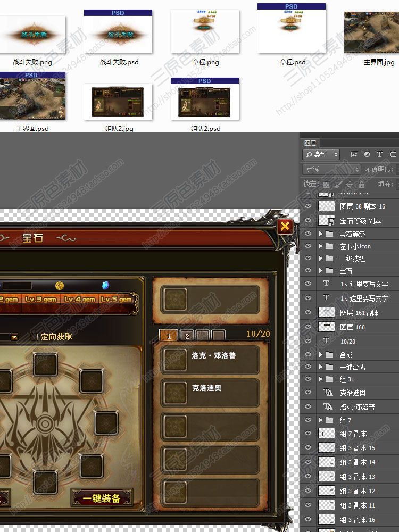This screenshot has width=399, height=532.
Task: Click the folder icon of 一级按钮 group
Action: (x=329, y=258)
